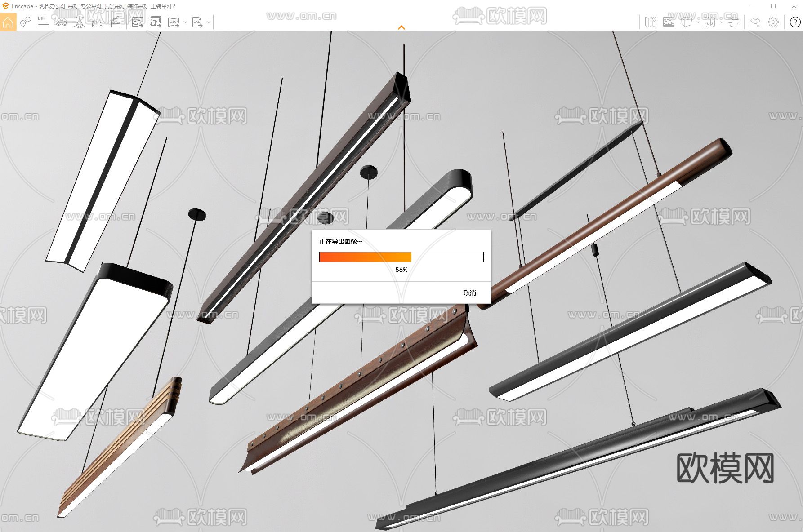Image resolution: width=803 pixels, height=532 pixels.
Task: Click the walk/fly navigation mode icon
Action: (710, 22)
